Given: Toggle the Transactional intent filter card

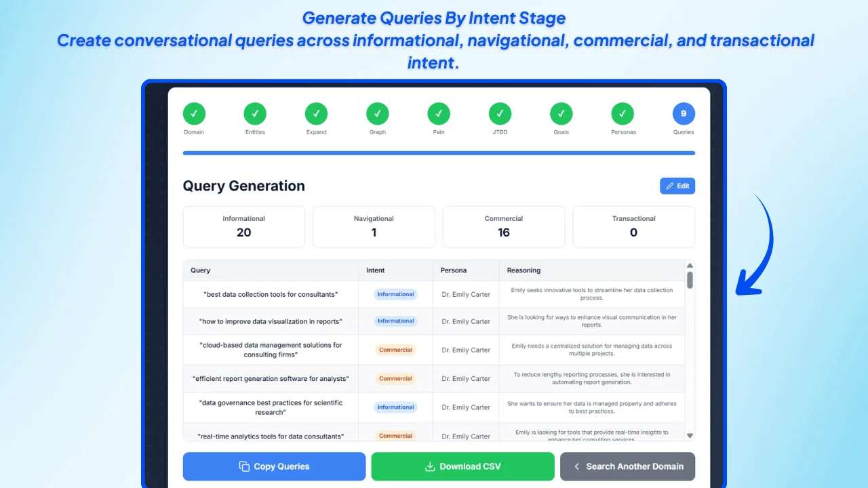Looking at the screenshot, I should pyautogui.click(x=633, y=226).
